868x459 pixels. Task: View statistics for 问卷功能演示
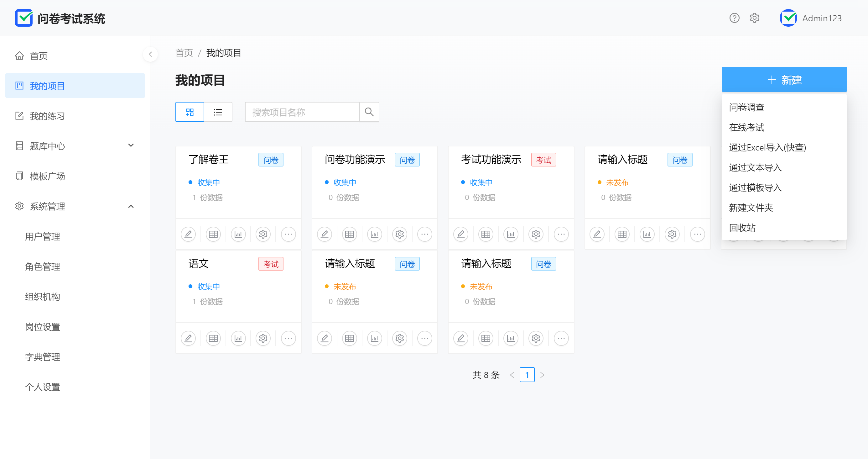[x=374, y=234]
